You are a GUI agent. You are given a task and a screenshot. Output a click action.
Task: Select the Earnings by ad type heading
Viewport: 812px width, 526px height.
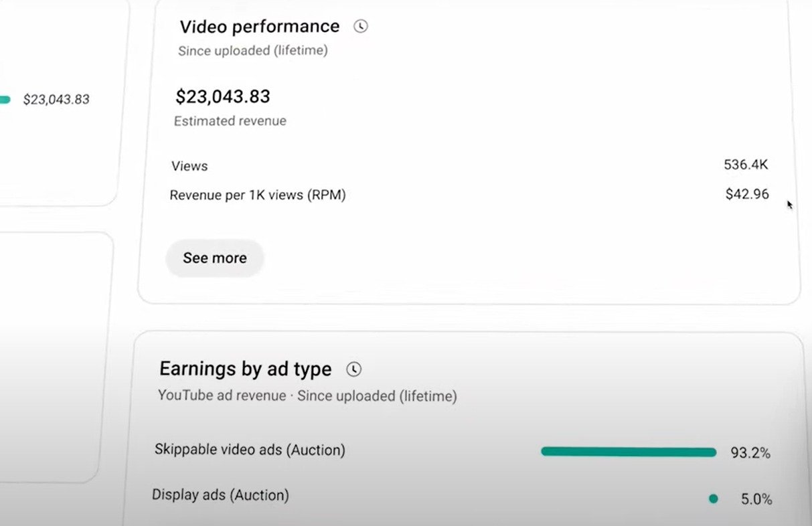(x=245, y=369)
